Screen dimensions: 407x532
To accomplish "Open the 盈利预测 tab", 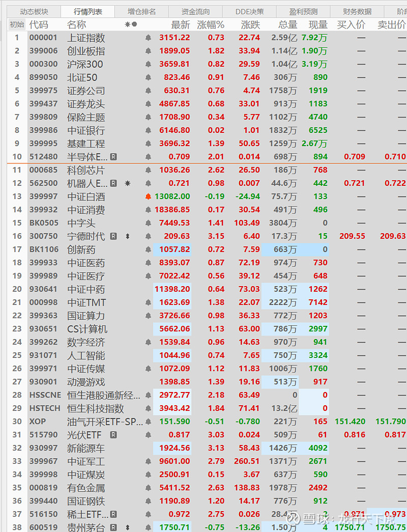I will (x=304, y=12).
